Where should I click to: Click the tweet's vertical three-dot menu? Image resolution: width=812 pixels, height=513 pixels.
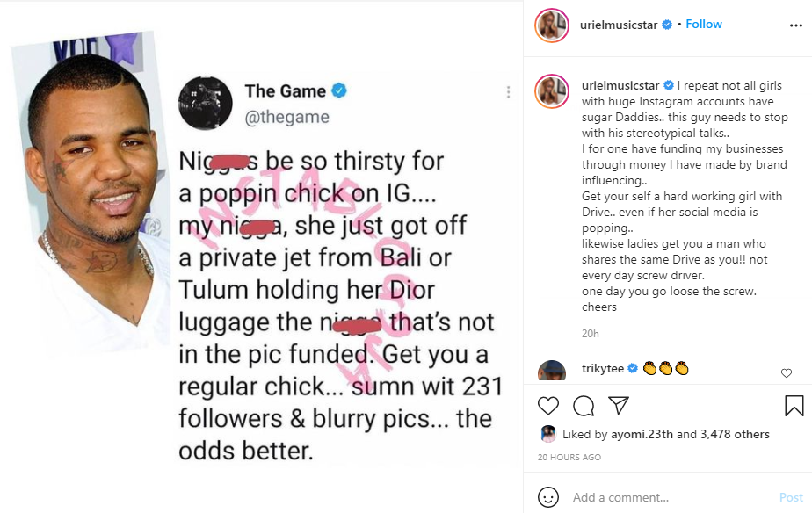click(508, 92)
